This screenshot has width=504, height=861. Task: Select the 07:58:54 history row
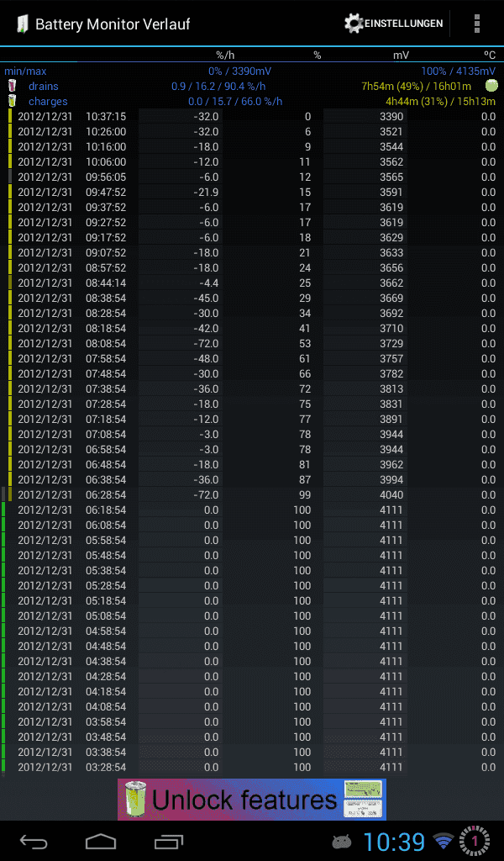point(252,358)
